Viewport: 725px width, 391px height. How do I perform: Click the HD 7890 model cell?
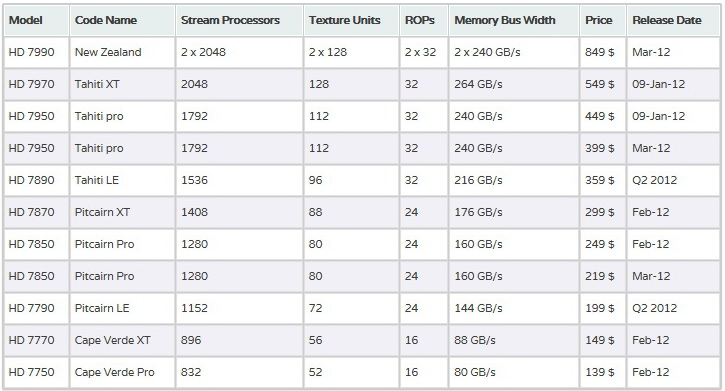coord(37,180)
